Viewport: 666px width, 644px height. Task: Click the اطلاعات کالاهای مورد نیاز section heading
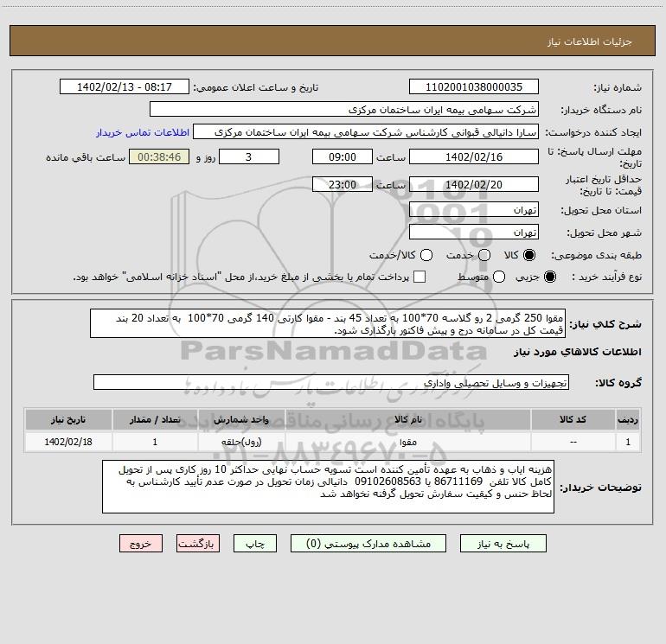pyautogui.click(x=578, y=352)
